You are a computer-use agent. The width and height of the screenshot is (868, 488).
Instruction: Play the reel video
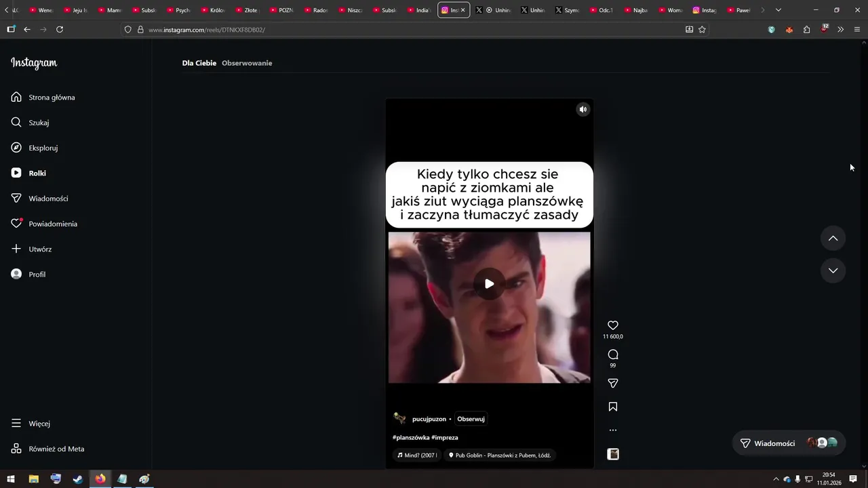pyautogui.click(x=489, y=284)
